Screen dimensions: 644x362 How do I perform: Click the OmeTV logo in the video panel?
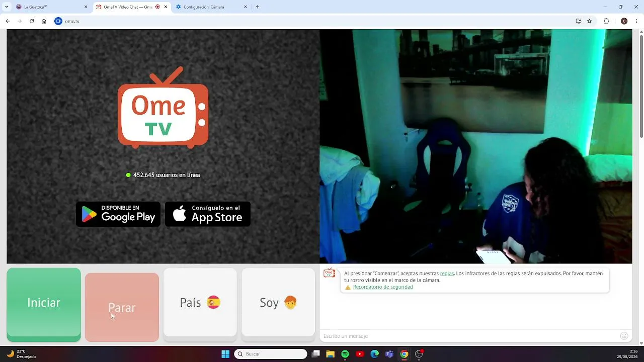(x=163, y=107)
